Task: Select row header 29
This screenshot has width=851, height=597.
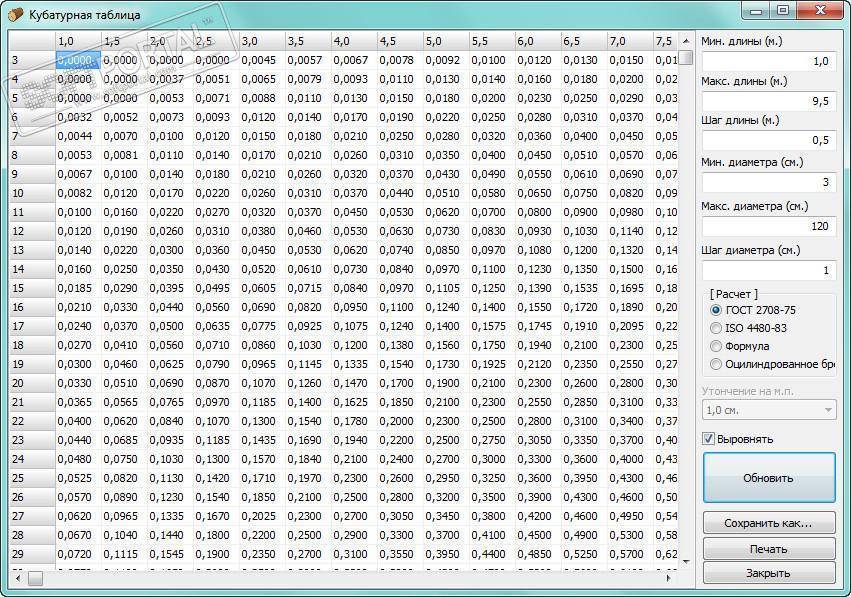Action: (x=32, y=554)
